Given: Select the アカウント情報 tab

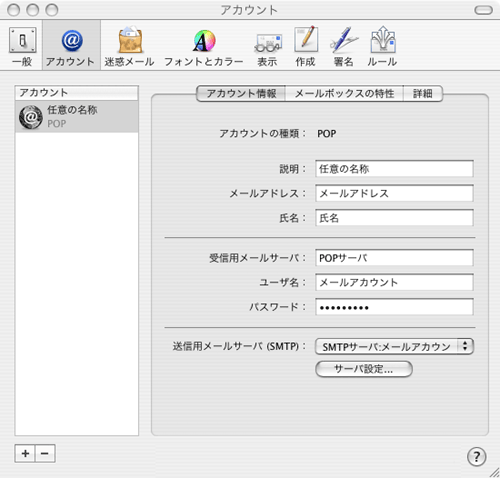Looking at the screenshot, I should [241, 93].
